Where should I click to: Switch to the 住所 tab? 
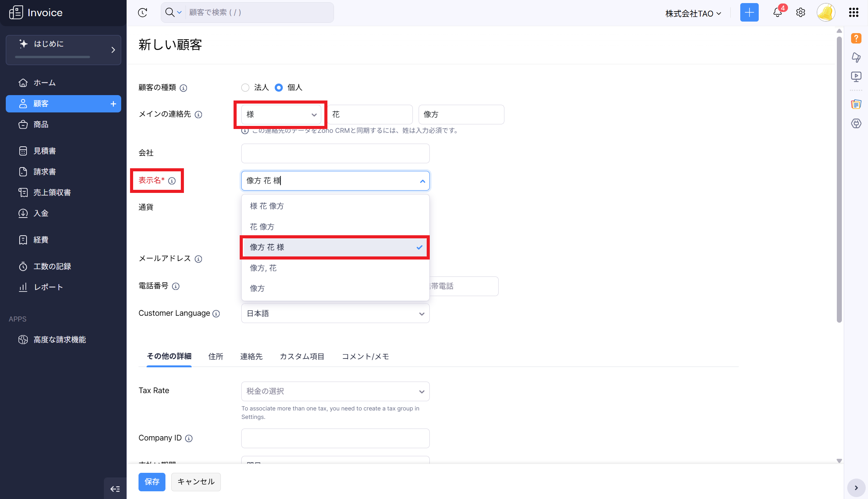click(x=215, y=357)
